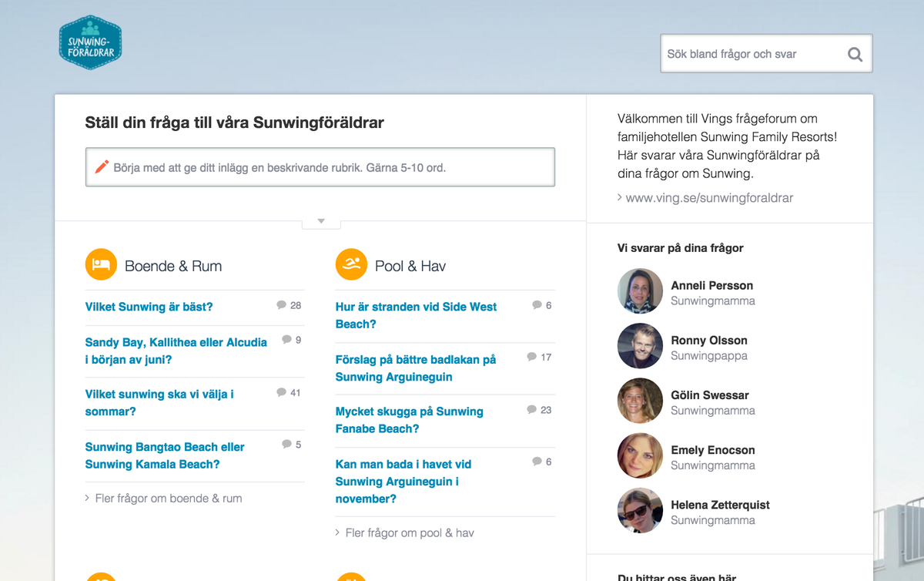Open Ronny Olsson's profile photo
The height and width of the screenshot is (581, 924).
coord(640,346)
